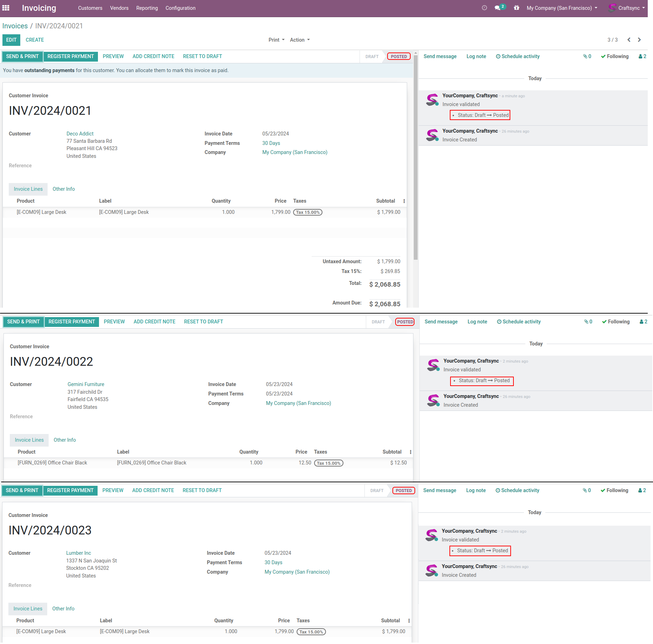Open My Company (San Francisco) company switcher
The height and width of the screenshot is (644, 653).
pyautogui.click(x=562, y=8)
